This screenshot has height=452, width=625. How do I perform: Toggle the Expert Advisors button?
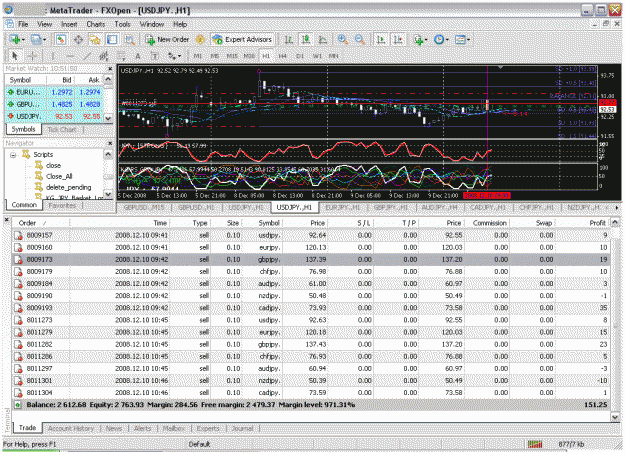[242, 39]
